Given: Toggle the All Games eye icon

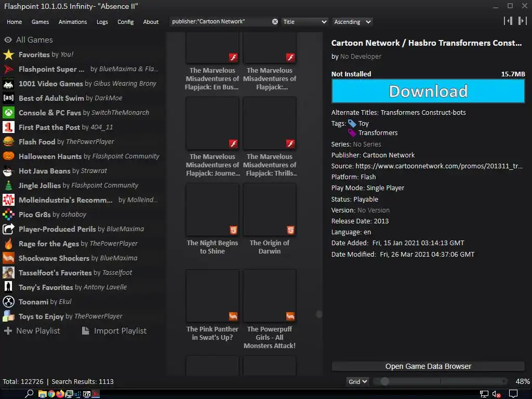Looking at the screenshot, I should [8, 40].
